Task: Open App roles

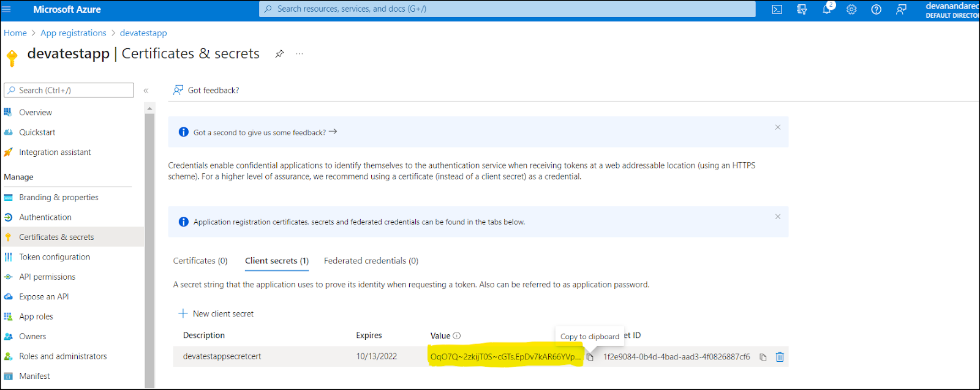Action: coord(36,317)
